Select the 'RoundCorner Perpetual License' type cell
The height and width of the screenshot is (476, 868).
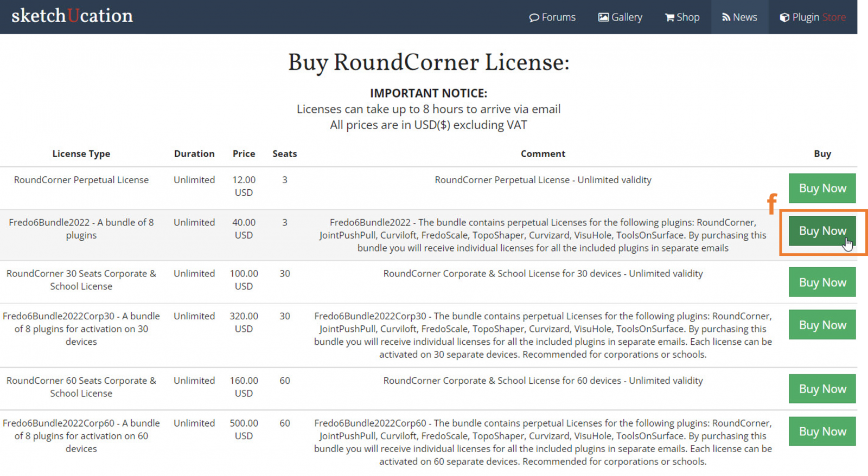tap(81, 180)
